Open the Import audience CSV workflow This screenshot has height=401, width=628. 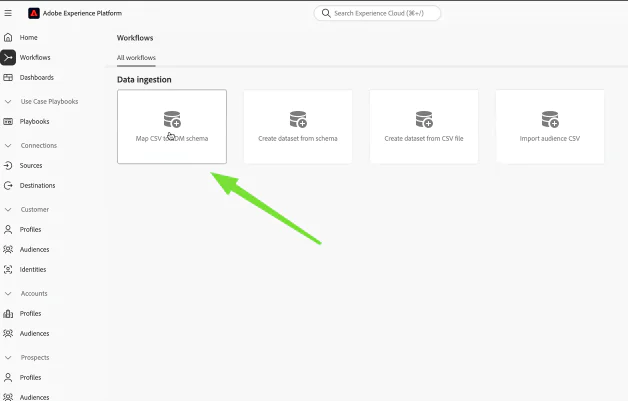pos(550,127)
